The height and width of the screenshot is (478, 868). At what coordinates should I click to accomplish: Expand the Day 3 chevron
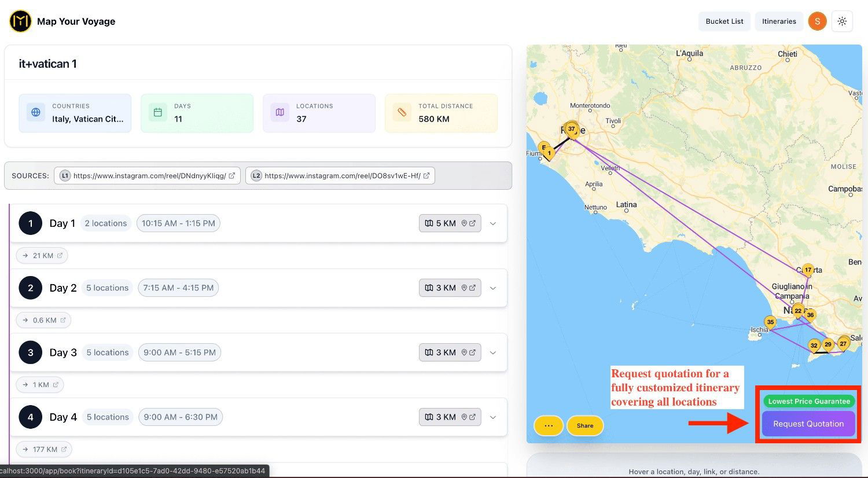click(493, 353)
